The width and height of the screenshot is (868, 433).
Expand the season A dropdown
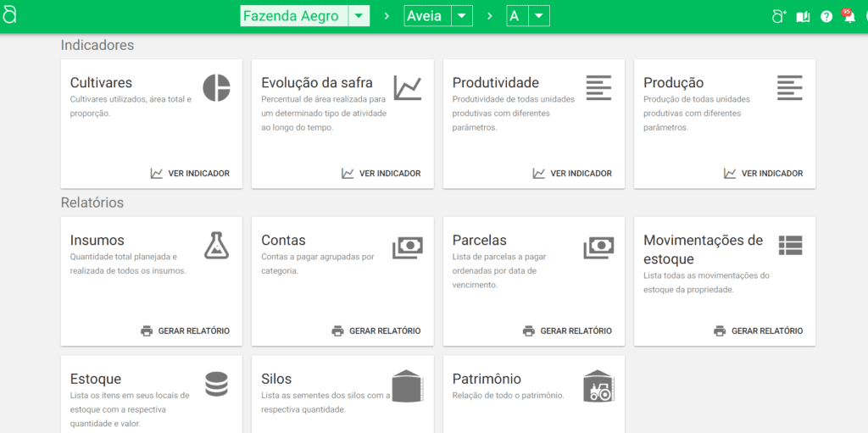(x=539, y=16)
